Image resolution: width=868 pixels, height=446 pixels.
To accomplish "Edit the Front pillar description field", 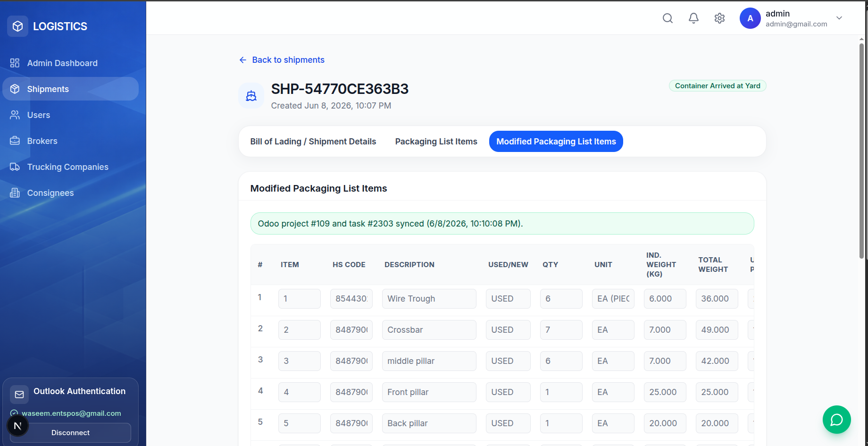I will point(429,392).
